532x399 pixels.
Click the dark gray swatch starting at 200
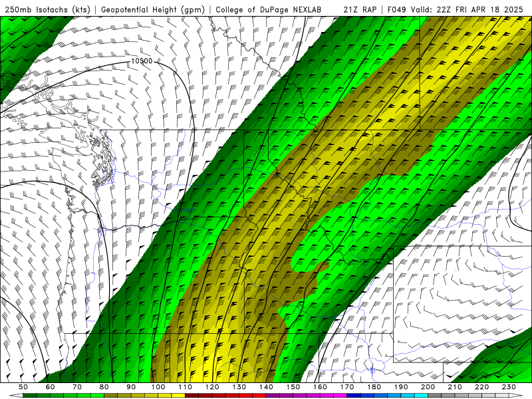point(435,396)
